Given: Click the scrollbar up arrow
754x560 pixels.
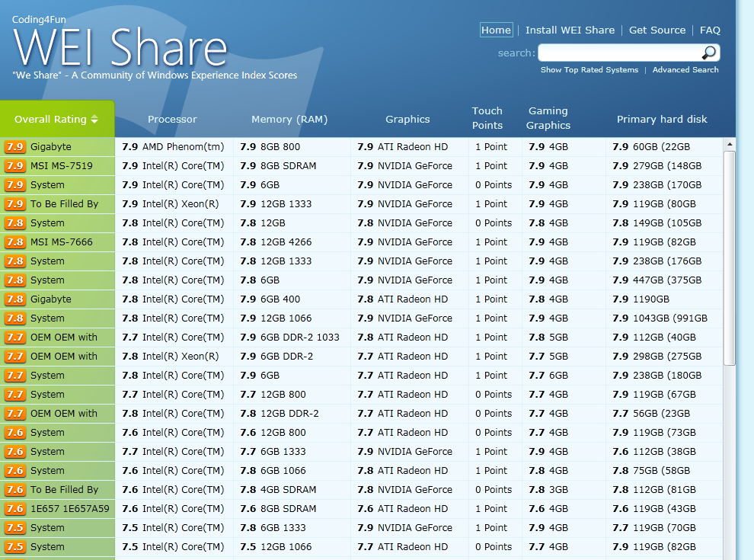Looking at the screenshot, I should tap(730, 144).
